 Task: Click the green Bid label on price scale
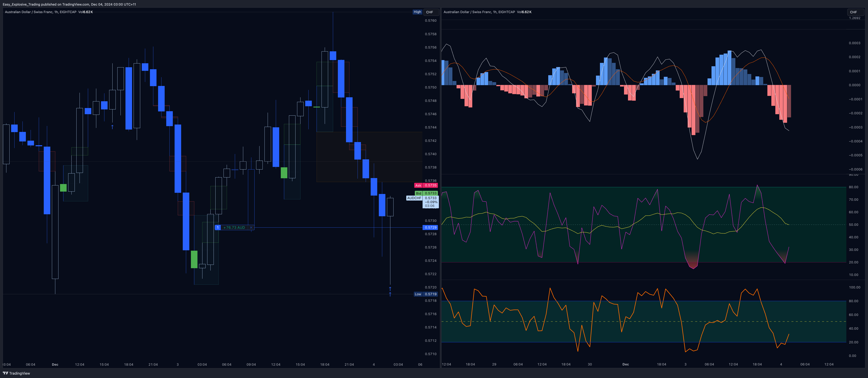tap(419, 193)
